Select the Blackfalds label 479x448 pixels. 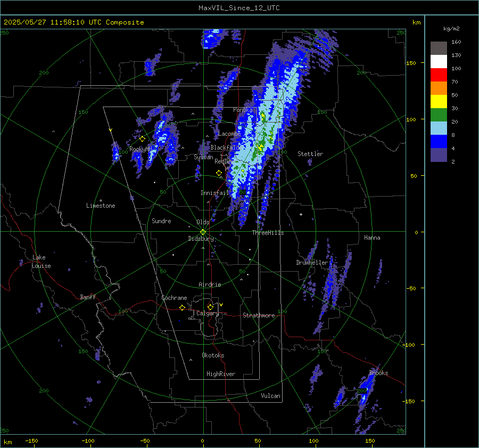[x=226, y=148]
